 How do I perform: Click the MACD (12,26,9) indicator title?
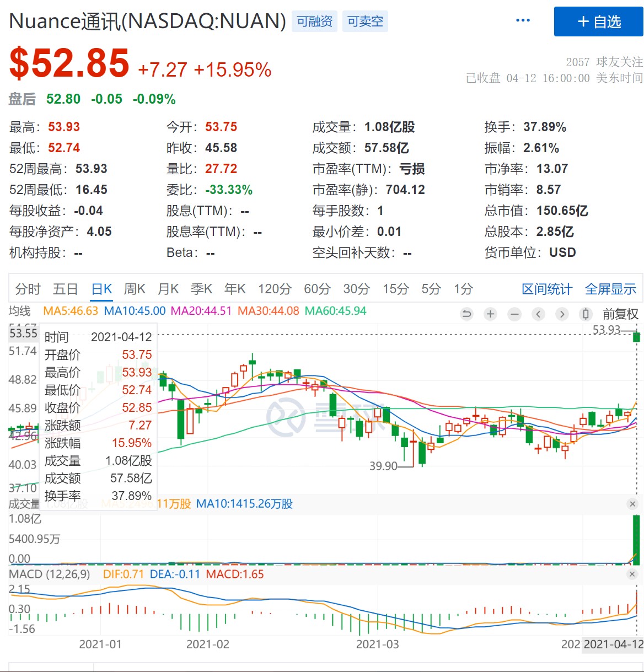pyautogui.click(x=49, y=574)
